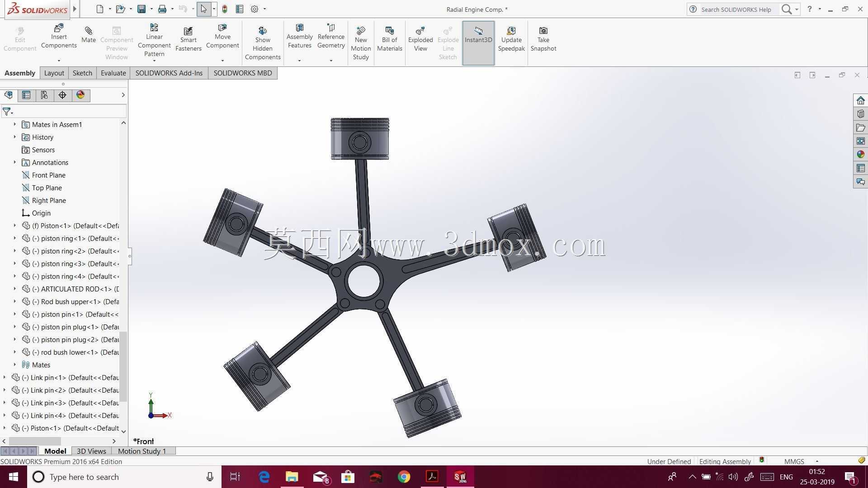Switch to Motion Study 1 tab
The height and width of the screenshot is (488, 868).
click(142, 451)
